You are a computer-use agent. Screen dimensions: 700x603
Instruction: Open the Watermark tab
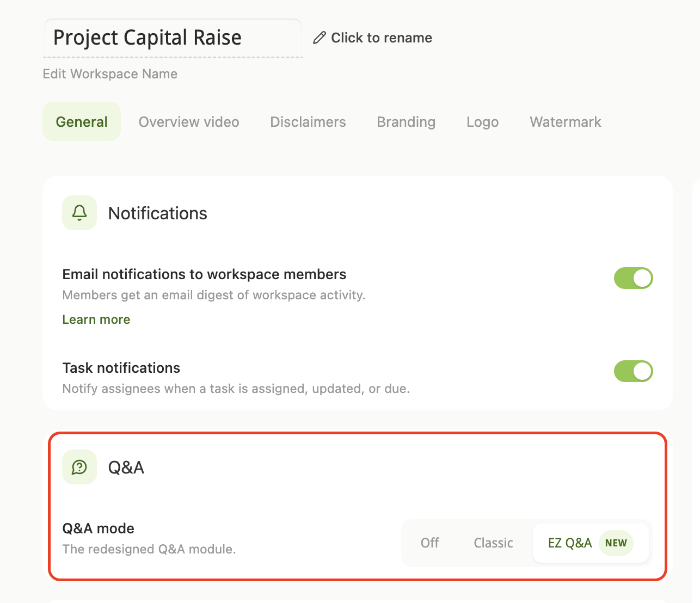point(566,121)
